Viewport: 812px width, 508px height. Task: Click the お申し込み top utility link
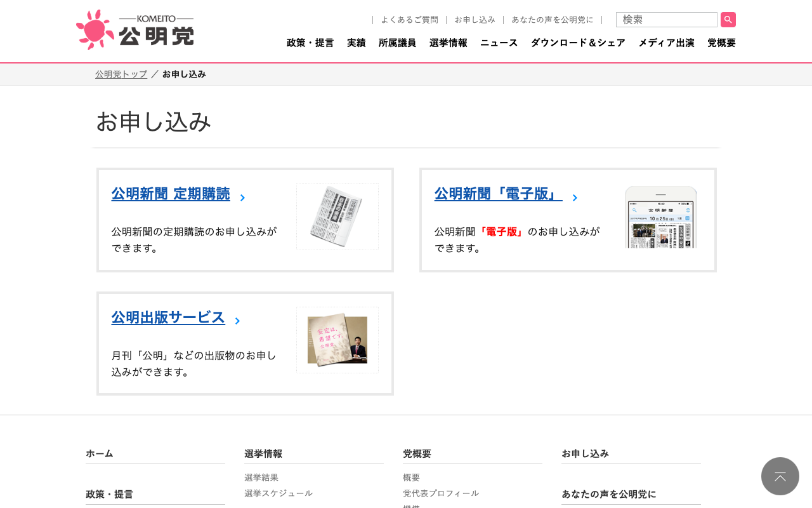click(x=475, y=20)
